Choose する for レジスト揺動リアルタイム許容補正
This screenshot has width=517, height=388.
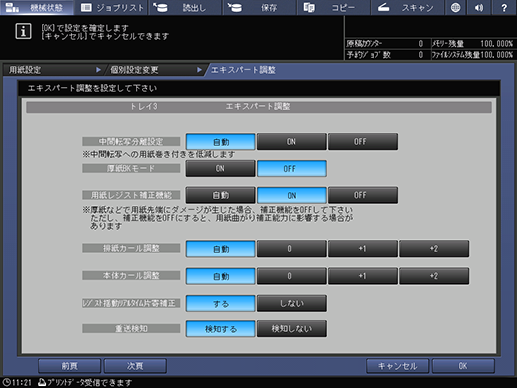tap(221, 303)
